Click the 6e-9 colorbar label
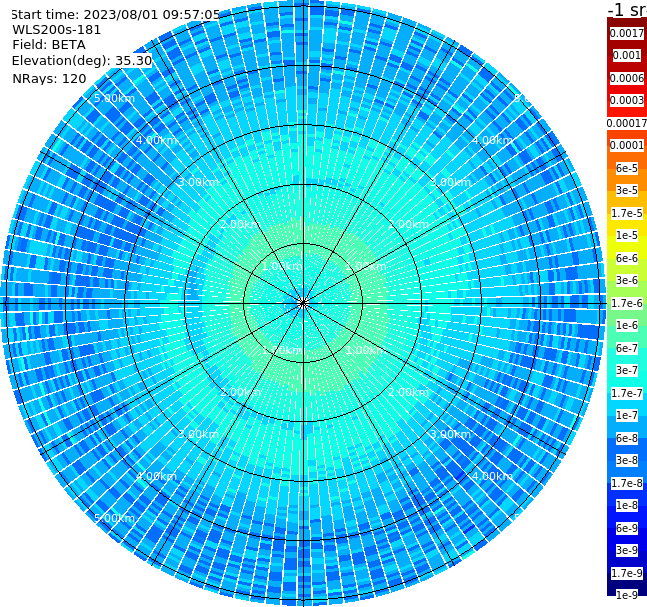Screen dimensions: 647x607 (627, 528)
